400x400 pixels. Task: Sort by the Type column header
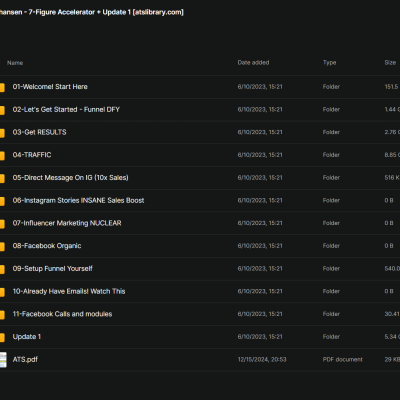click(329, 63)
